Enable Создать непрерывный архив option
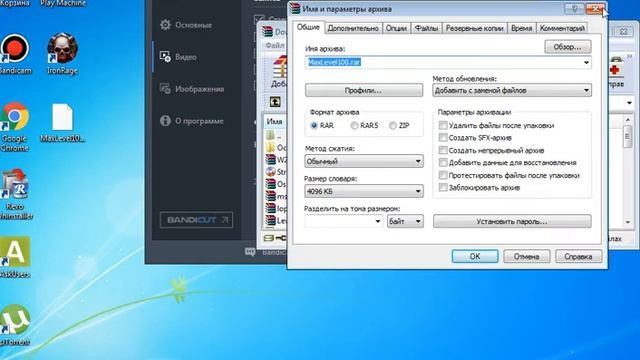 [443, 150]
